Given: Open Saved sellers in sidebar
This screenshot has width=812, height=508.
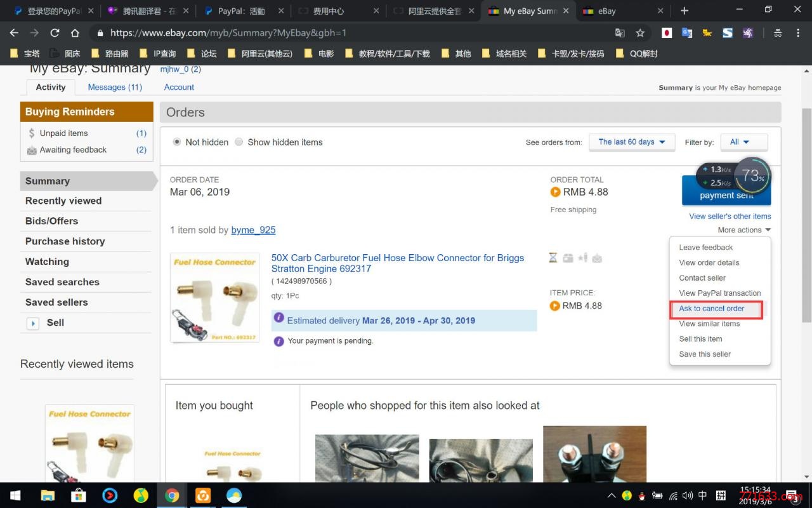Looking at the screenshot, I should 56,302.
